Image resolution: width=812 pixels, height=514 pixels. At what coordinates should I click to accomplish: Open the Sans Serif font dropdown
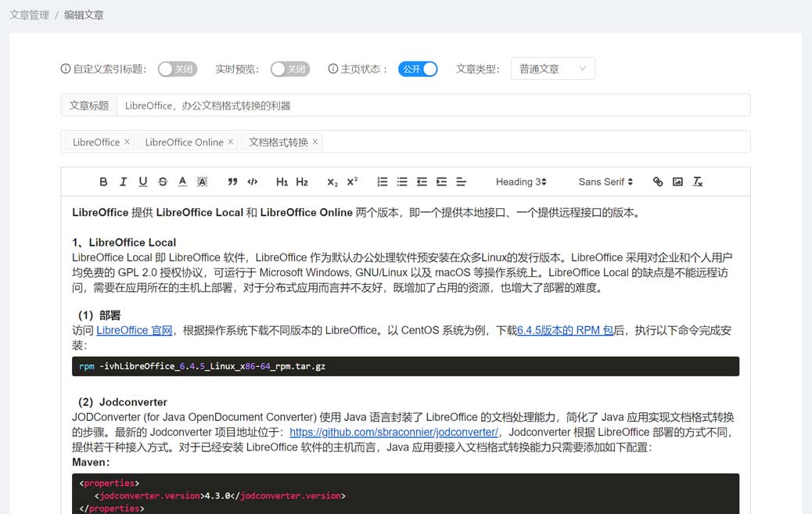(605, 182)
